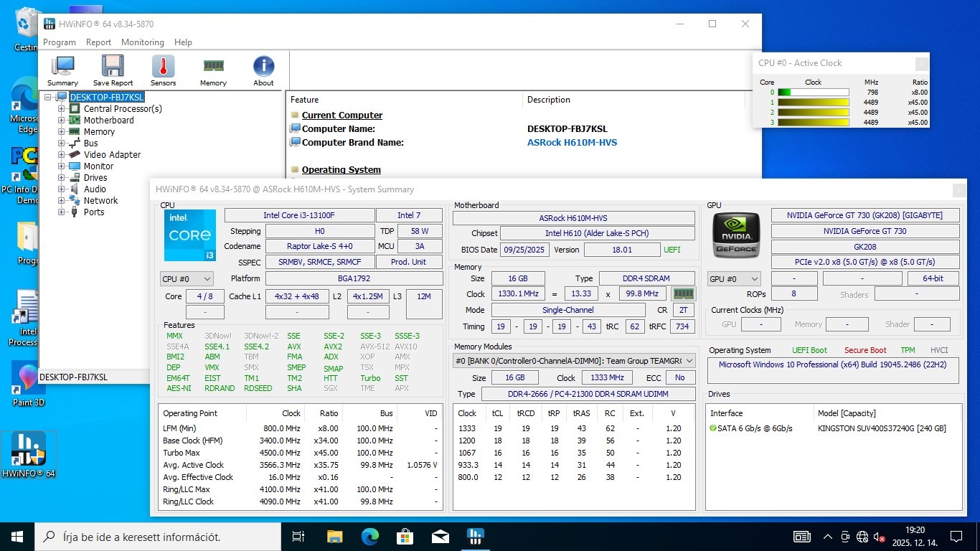This screenshot has height=551, width=980.
Task: Click the Intel Core i3 logo
Action: [x=190, y=235]
